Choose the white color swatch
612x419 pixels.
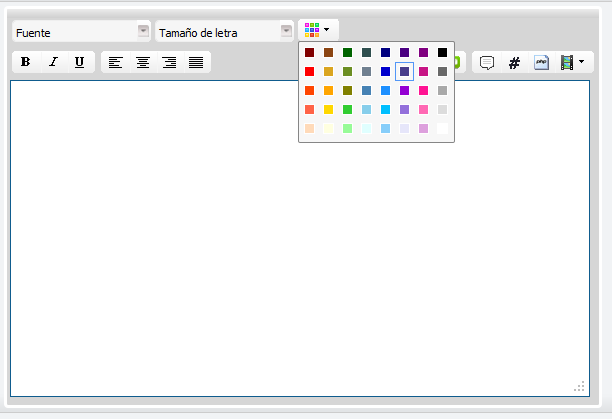[442, 128]
